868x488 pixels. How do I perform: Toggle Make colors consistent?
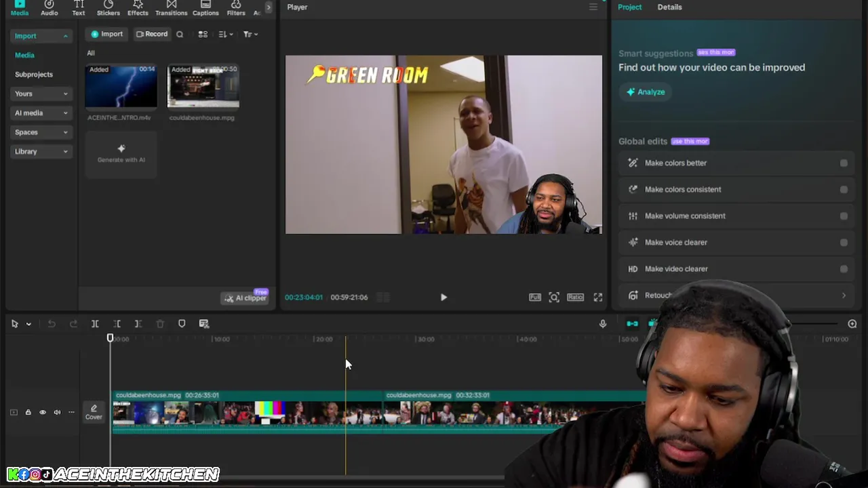point(844,190)
